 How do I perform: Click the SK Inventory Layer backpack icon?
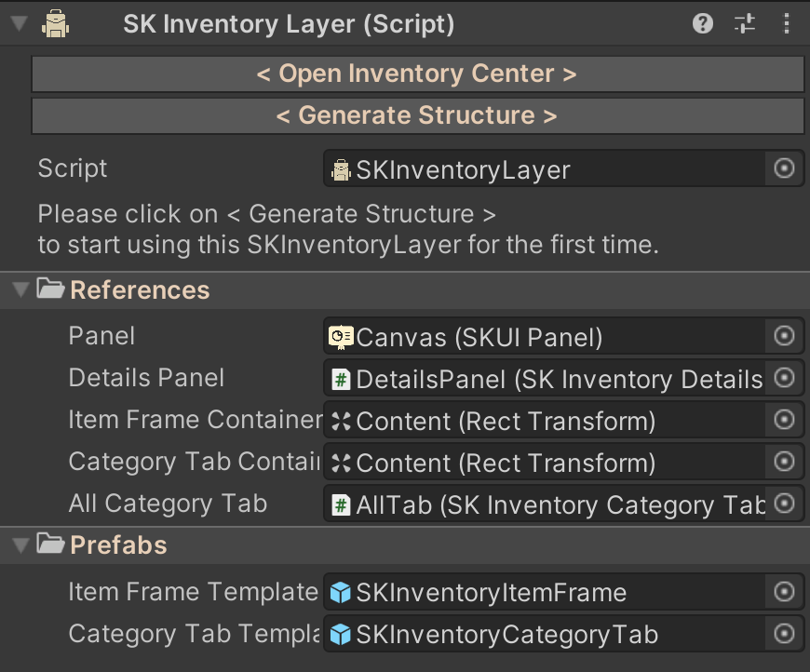(56, 25)
